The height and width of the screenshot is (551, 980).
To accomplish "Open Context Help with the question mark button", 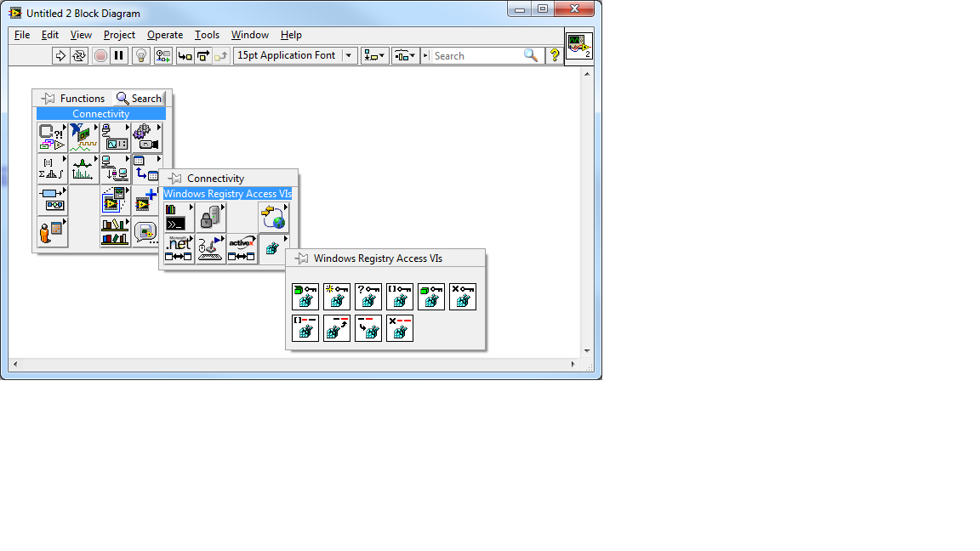I will click(553, 55).
